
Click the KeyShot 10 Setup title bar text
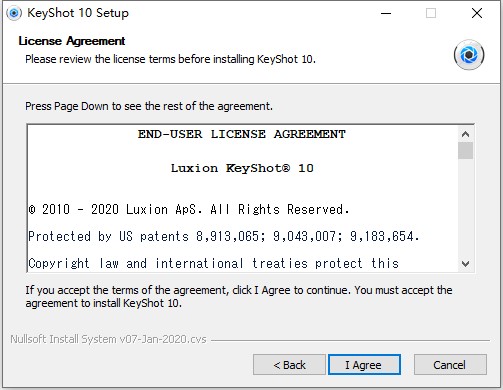pos(78,13)
